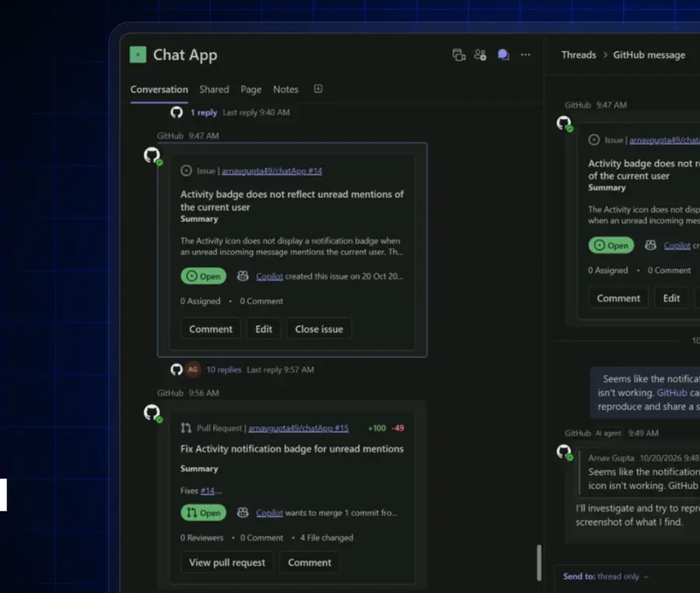This screenshot has height=593, width=700.
Task: Toggle the purple threads chat bubble icon
Action: [503, 55]
